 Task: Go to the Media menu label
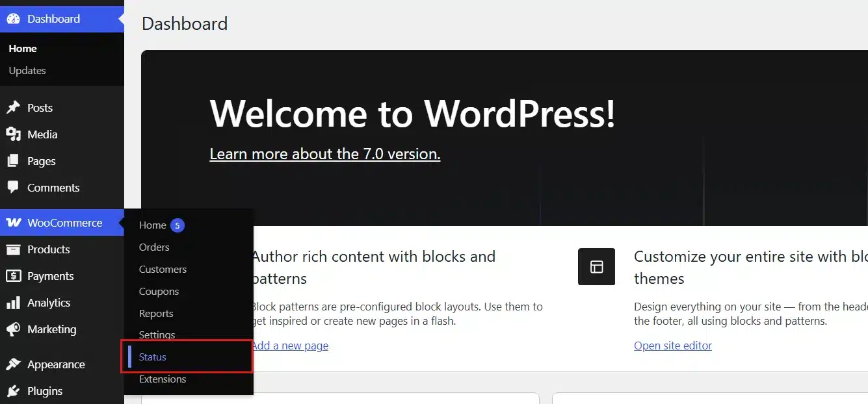[x=42, y=134]
